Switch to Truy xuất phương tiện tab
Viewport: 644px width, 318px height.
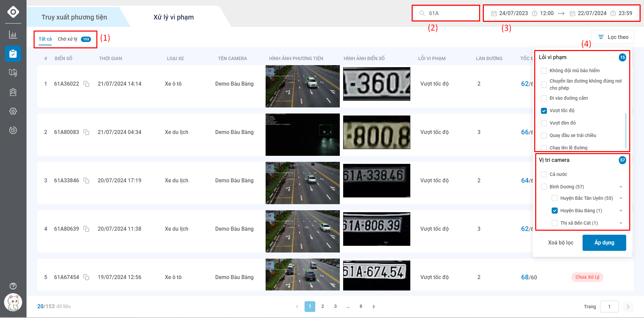pyautogui.click(x=74, y=17)
